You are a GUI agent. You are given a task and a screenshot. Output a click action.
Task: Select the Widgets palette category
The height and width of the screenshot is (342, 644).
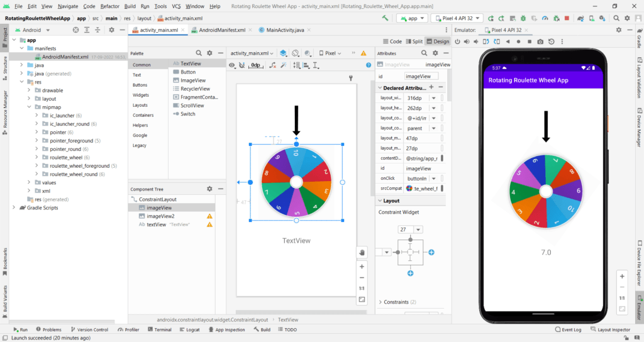coord(140,95)
